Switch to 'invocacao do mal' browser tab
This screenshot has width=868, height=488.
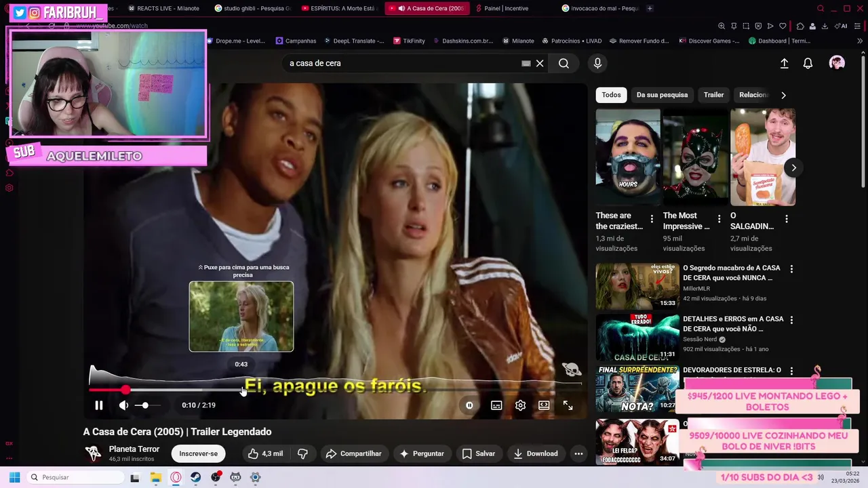click(x=601, y=8)
